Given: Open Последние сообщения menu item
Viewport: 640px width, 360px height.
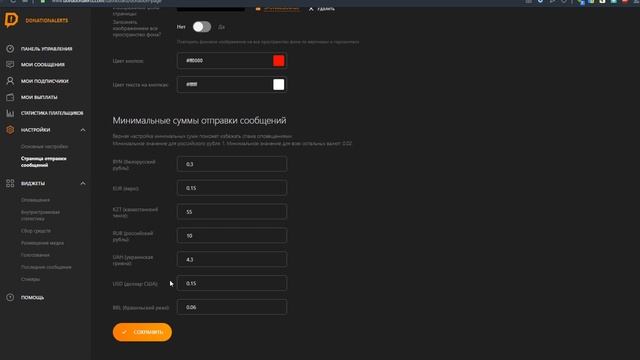Looking at the screenshot, I should (x=46, y=267).
